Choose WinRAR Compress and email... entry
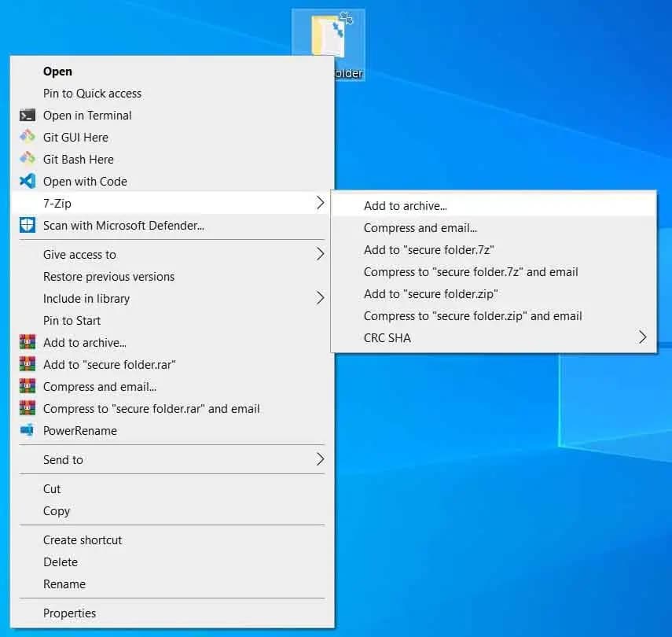Image resolution: width=672 pixels, height=637 pixels. pyautogui.click(x=171, y=386)
